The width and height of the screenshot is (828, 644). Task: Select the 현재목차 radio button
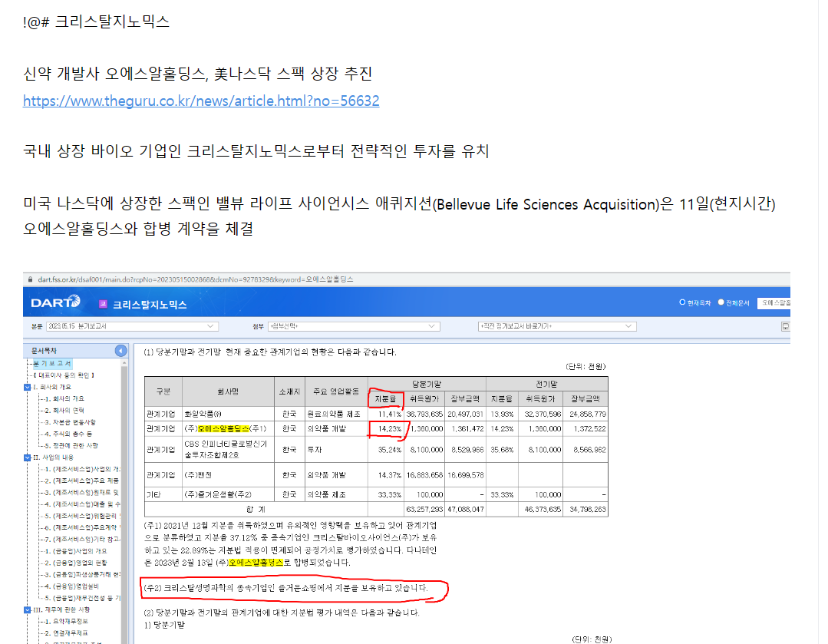coord(682,302)
